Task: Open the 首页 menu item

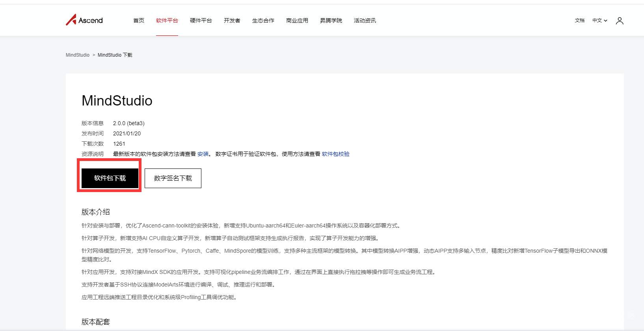Action: (139, 20)
